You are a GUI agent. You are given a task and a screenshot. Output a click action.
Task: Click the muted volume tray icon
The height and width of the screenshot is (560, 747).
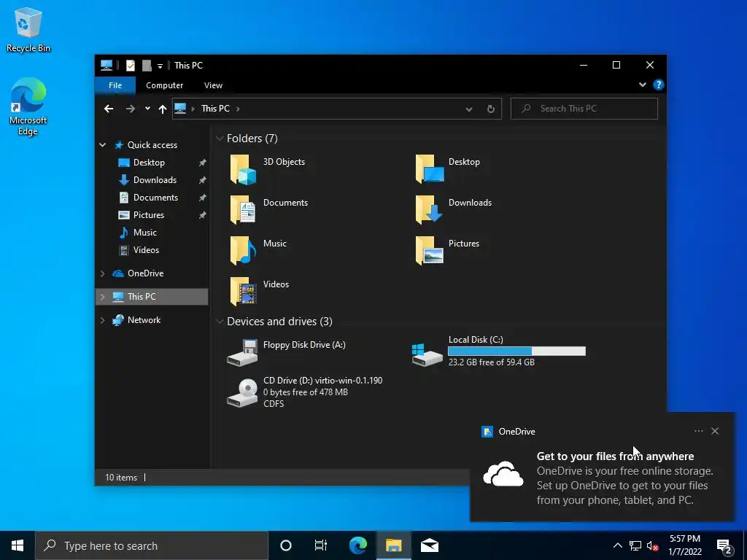pos(653,545)
